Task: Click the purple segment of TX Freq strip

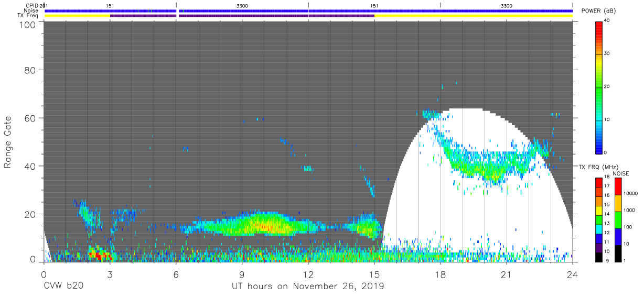Action: click(x=242, y=16)
